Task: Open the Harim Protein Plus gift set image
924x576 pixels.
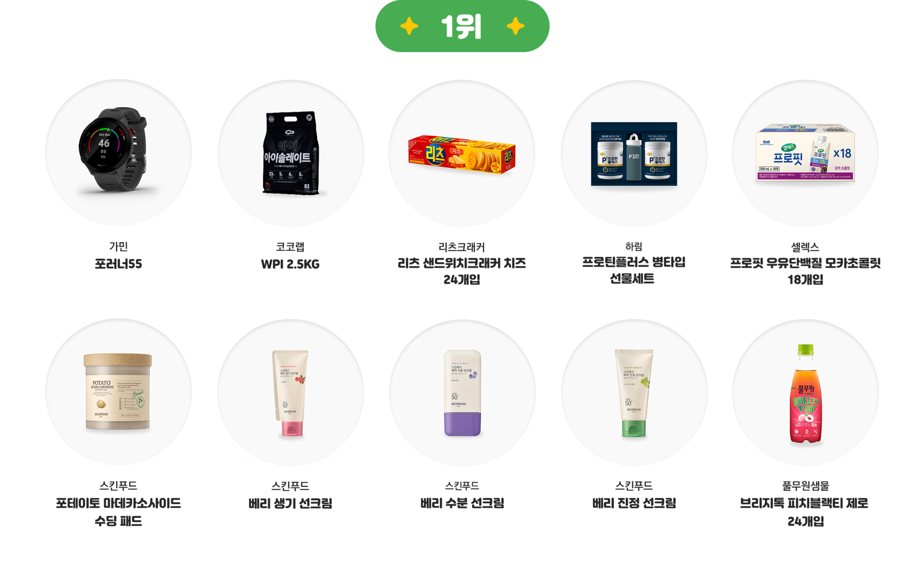Action: click(634, 153)
